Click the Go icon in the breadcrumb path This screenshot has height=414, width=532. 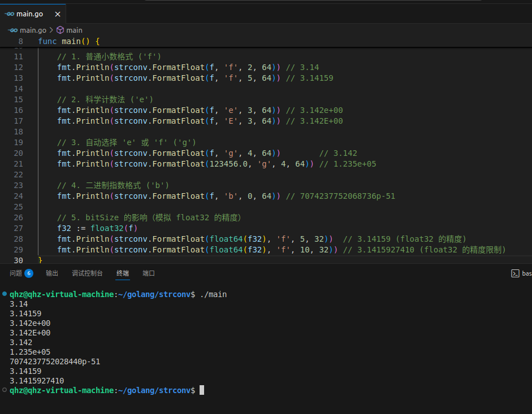(13, 30)
